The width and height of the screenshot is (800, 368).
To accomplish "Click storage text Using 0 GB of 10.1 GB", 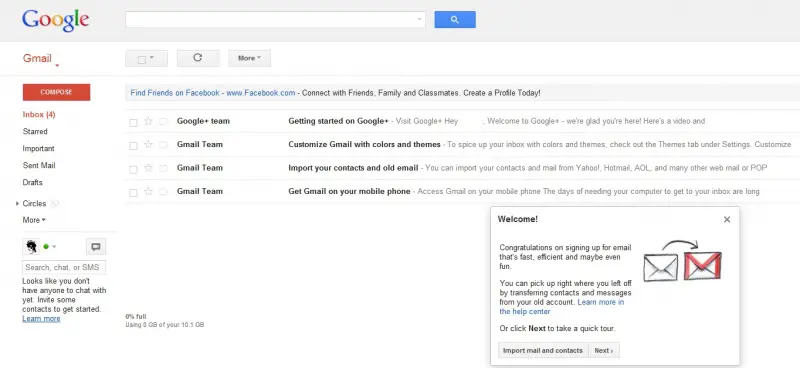I will [165, 325].
